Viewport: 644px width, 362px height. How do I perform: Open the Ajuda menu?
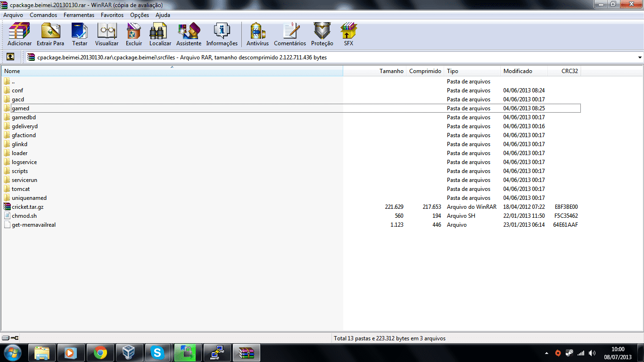(163, 15)
